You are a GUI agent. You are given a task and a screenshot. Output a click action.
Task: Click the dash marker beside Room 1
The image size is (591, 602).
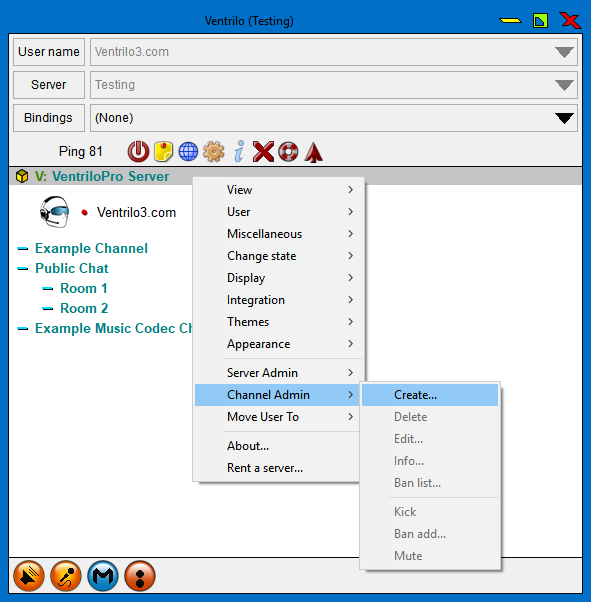click(x=48, y=288)
